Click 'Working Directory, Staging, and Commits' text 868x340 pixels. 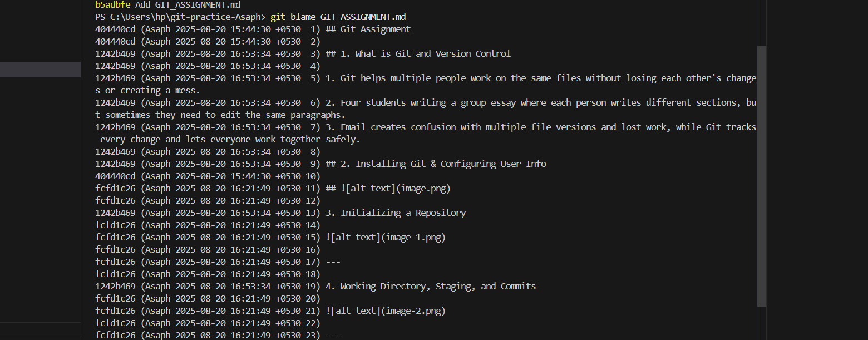pos(438,286)
